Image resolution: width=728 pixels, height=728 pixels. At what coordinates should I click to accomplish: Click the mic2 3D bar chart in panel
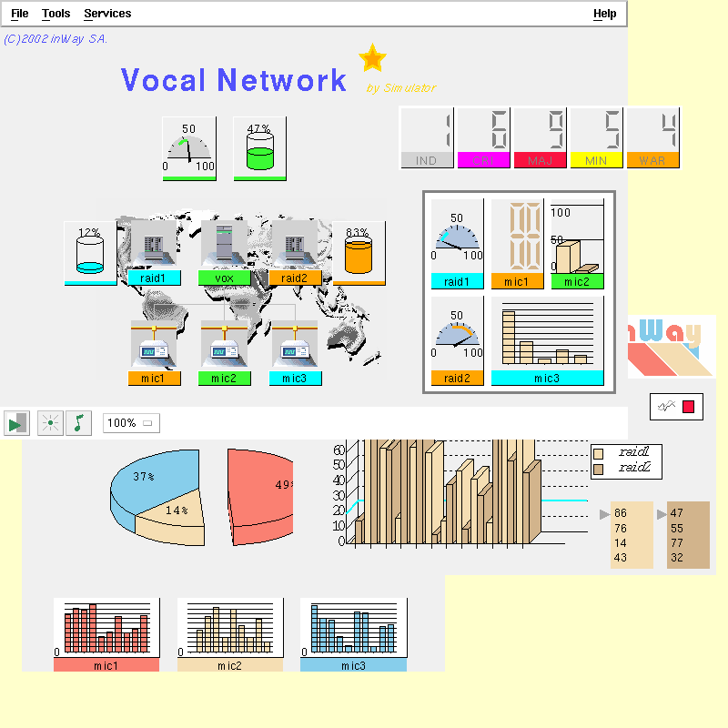pos(577,244)
